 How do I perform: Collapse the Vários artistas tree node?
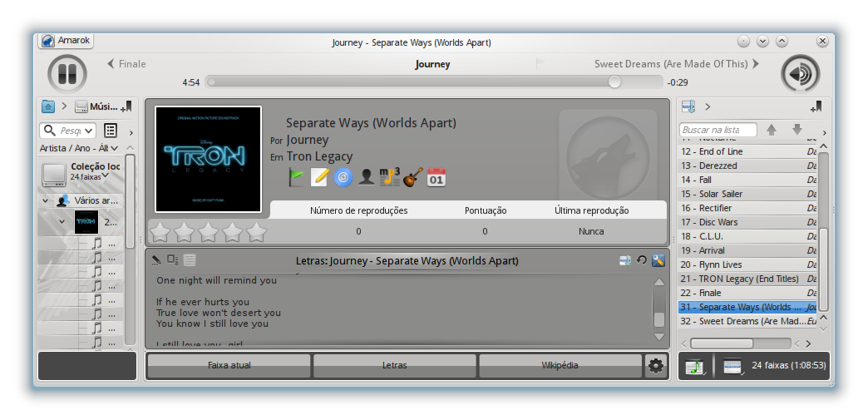point(46,200)
